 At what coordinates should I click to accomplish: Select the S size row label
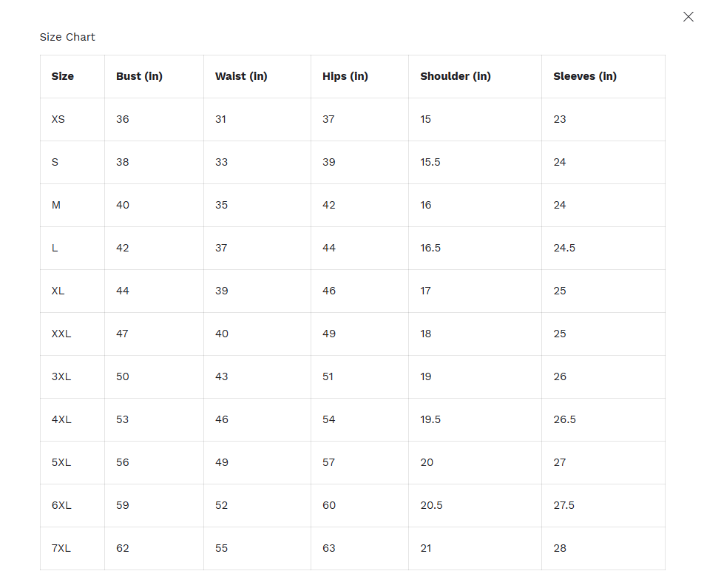(55, 162)
